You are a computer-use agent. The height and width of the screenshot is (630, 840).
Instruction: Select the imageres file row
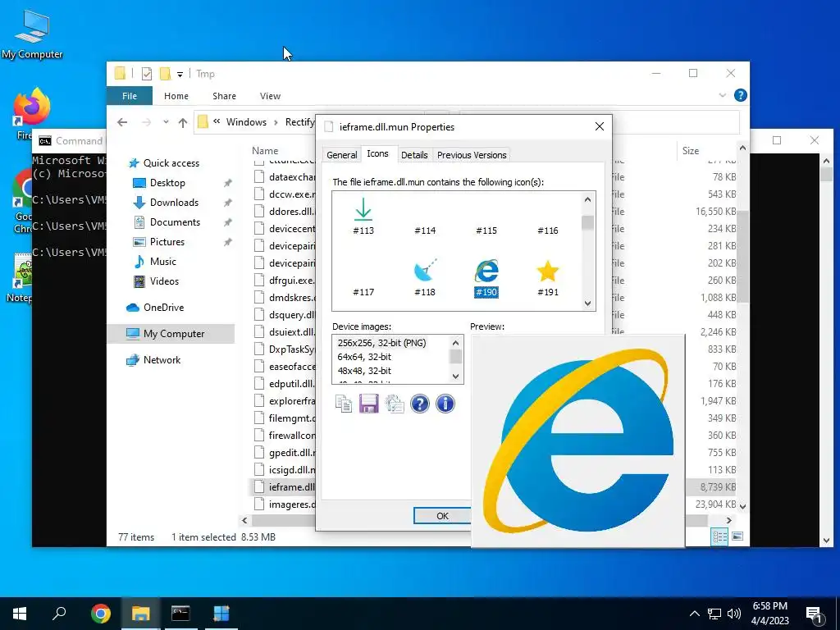pyautogui.click(x=284, y=504)
